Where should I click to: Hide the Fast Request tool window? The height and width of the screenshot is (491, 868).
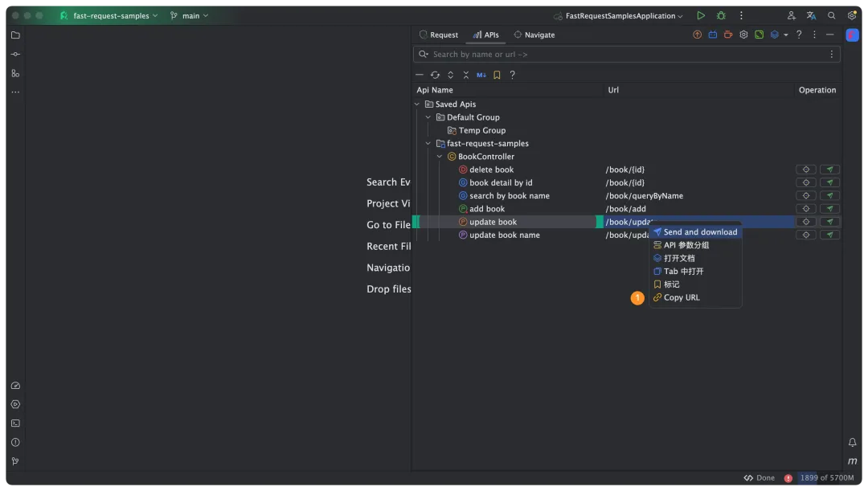[x=829, y=35]
